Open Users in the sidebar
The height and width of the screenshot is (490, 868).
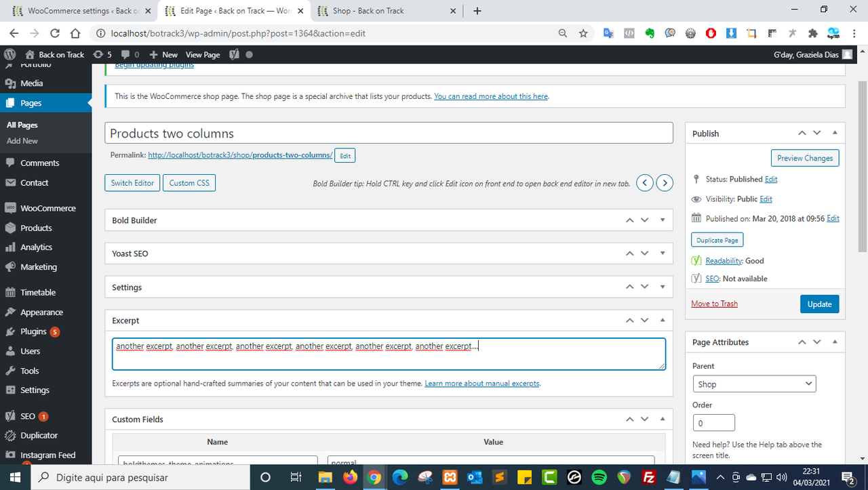[30, 351]
